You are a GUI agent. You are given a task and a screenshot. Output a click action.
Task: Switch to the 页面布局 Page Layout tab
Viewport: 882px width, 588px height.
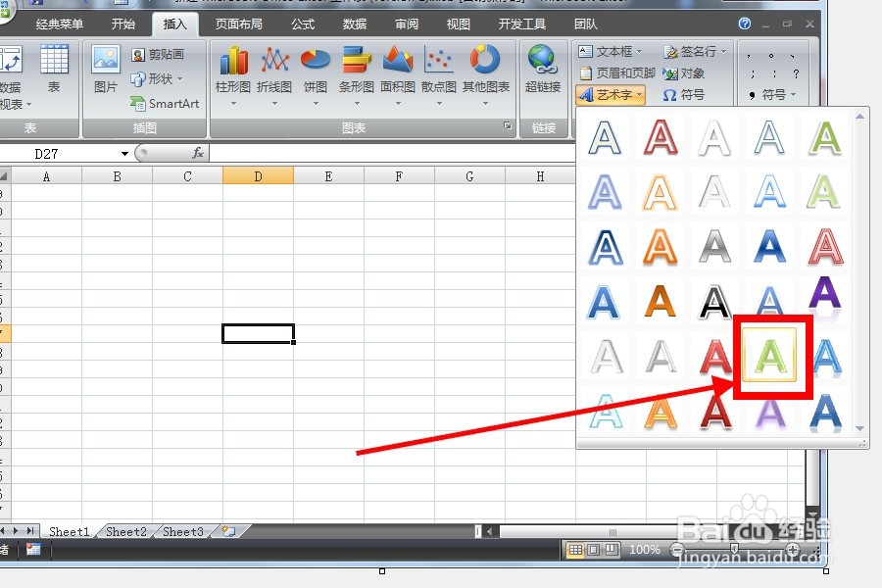coord(238,24)
